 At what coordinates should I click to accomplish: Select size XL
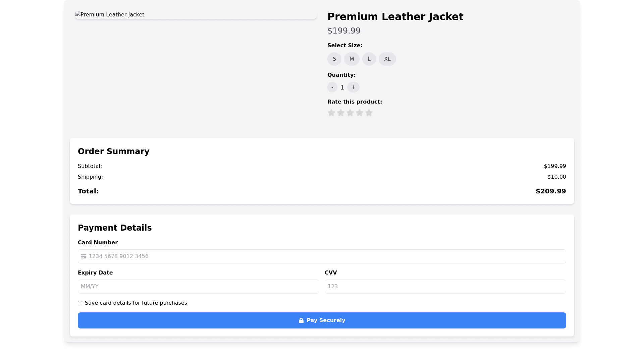(387, 59)
